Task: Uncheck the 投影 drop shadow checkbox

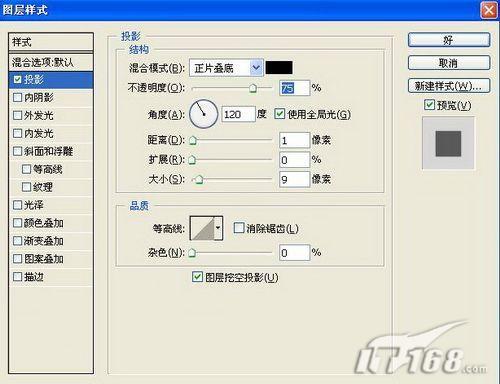Action: tap(17, 80)
